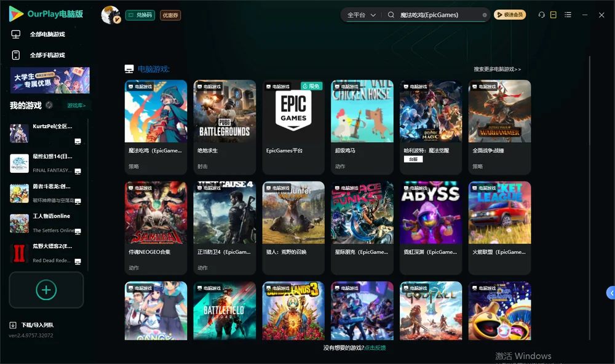The height and width of the screenshot is (364, 615).
Task: Open the hamburger list menu icon
Action: (x=568, y=15)
